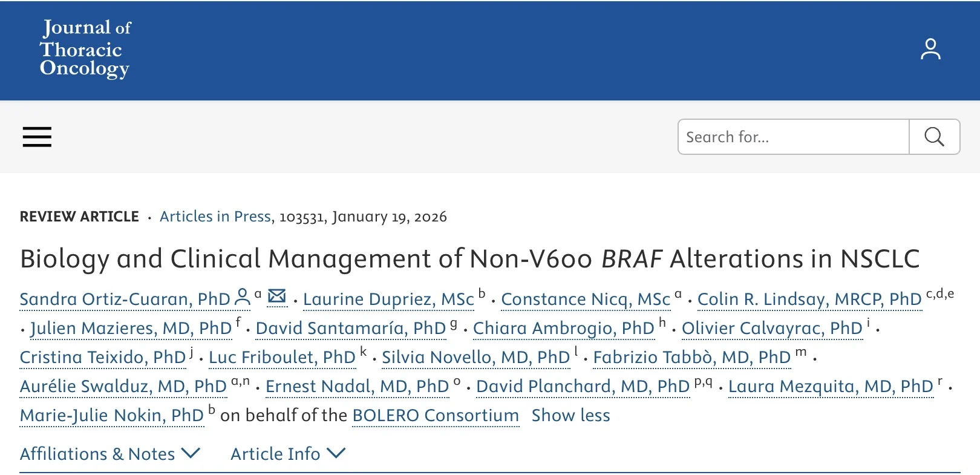
Task: Click the author profile icon after Ortiz-Cuaran
Action: [242, 297]
